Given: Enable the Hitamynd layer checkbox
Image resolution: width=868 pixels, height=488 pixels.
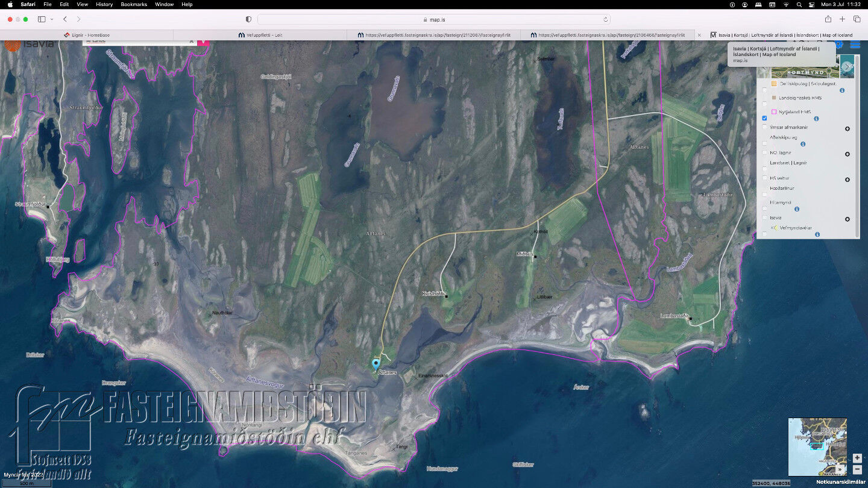Looking at the screenshot, I should 764,208.
